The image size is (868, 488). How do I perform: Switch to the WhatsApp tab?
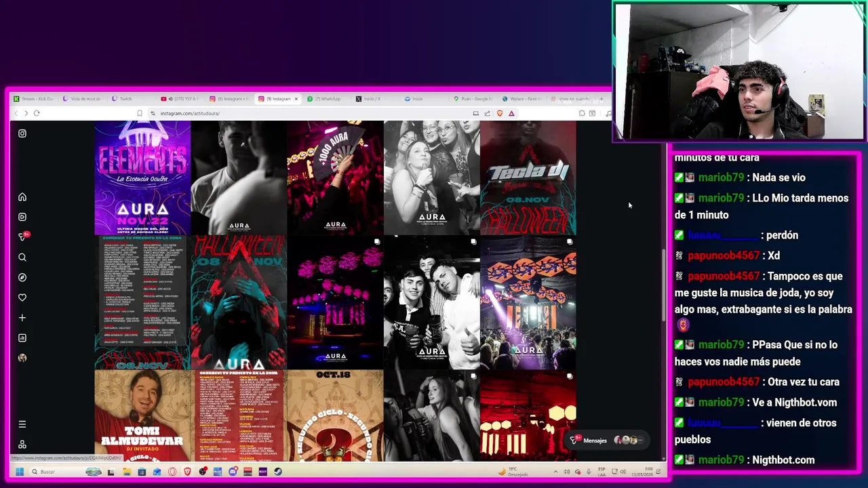(325, 99)
